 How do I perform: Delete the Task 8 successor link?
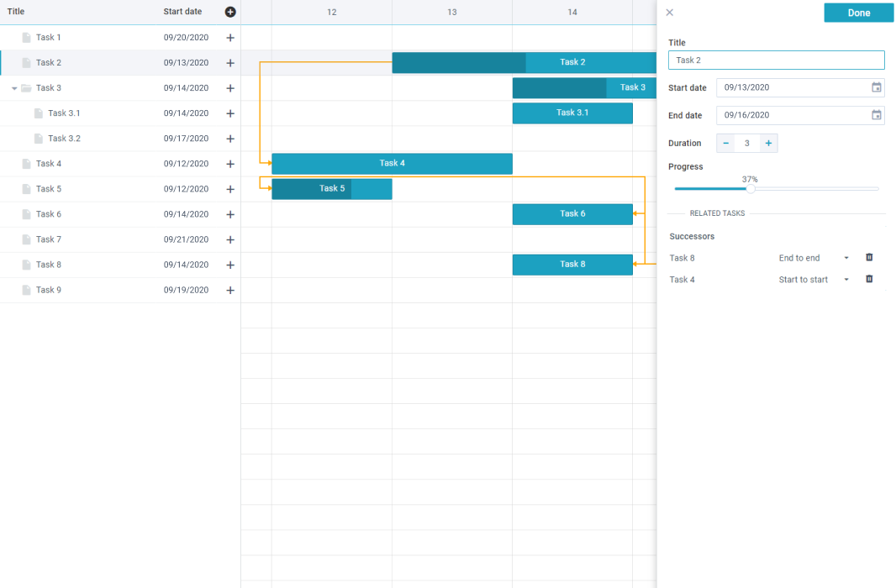(x=869, y=258)
